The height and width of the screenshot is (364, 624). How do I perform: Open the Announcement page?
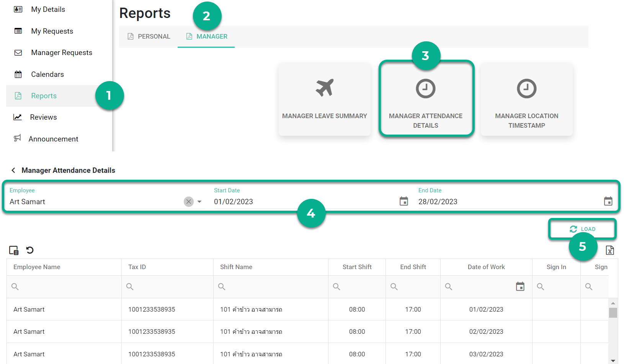click(x=53, y=139)
